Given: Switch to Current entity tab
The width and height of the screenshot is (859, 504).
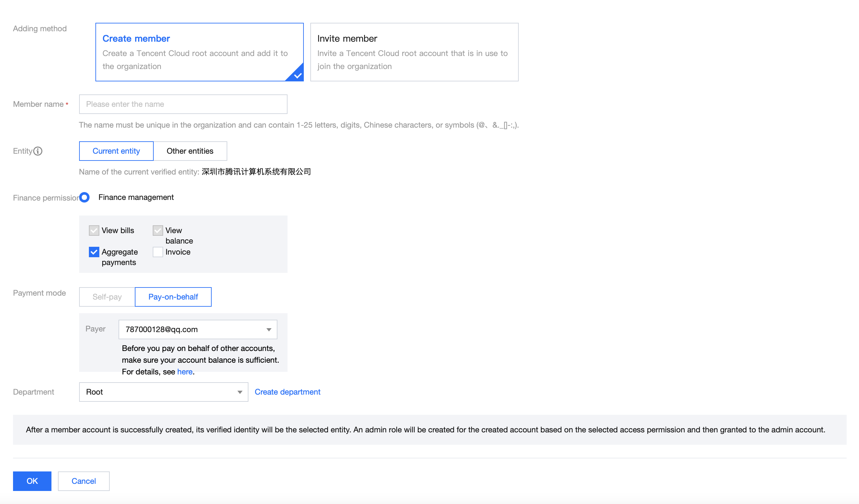Looking at the screenshot, I should click(x=116, y=151).
